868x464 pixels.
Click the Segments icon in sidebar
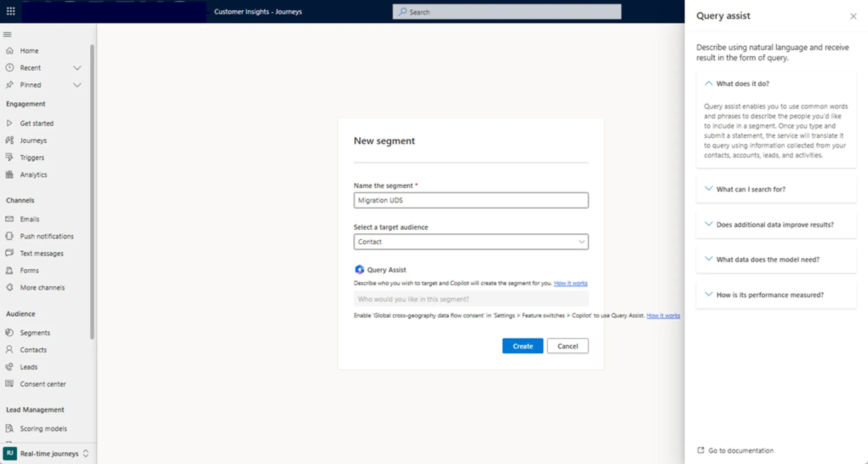[10, 332]
